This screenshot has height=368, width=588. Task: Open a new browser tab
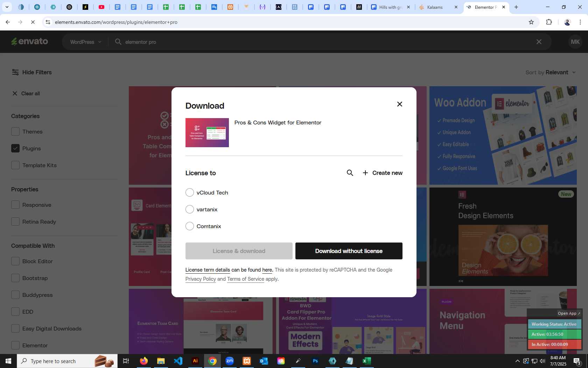click(516, 7)
